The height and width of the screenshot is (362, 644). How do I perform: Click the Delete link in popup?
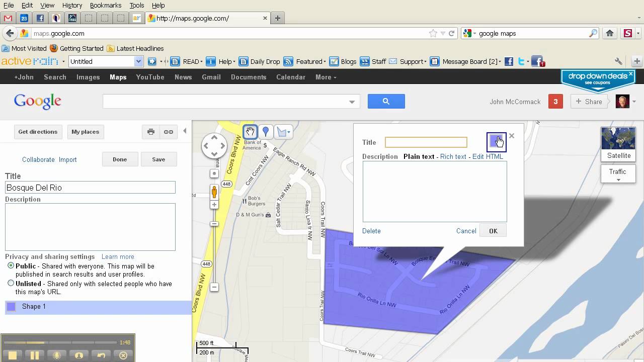tap(371, 231)
